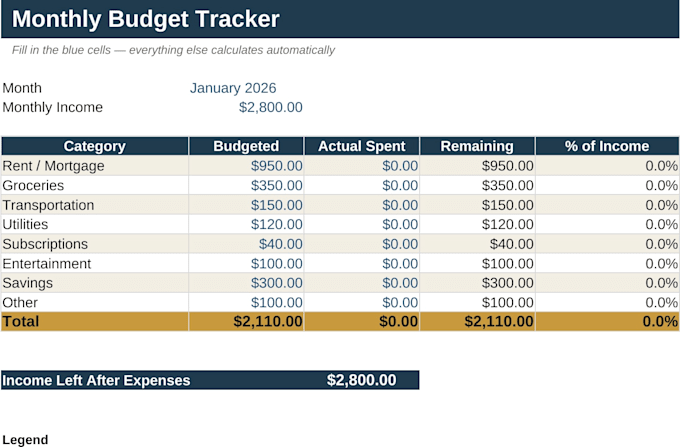Viewport: 680px width, 447px height.
Task: Click the Utilities Actual Spent cell
Action: (362, 224)
